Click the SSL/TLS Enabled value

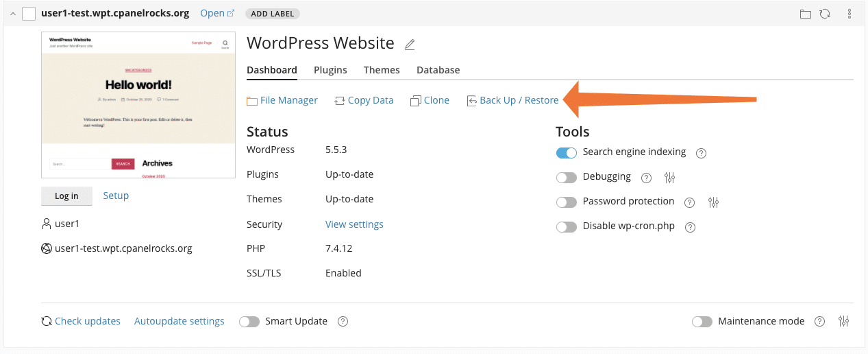point(343,273)
